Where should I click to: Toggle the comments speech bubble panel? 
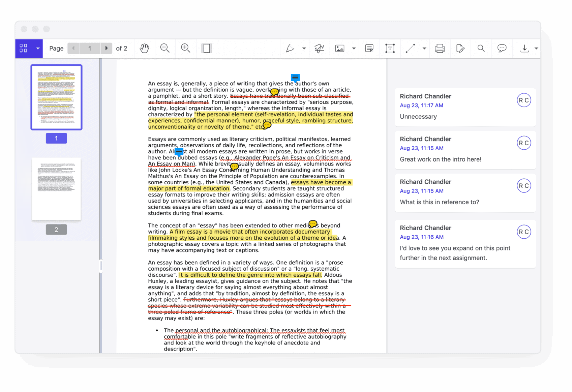(502, 48)
